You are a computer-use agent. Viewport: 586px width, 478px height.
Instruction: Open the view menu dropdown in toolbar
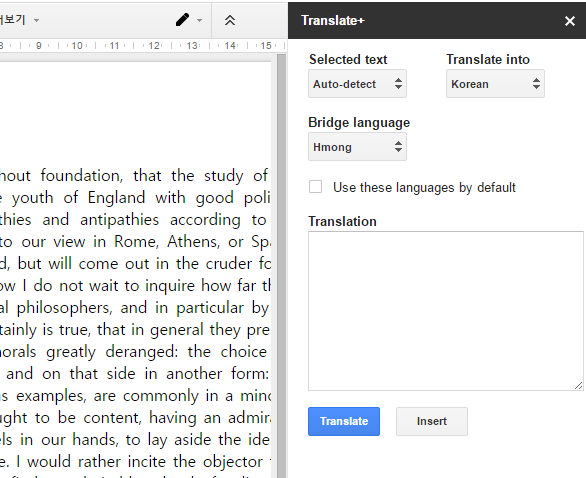tap(36, 20)
